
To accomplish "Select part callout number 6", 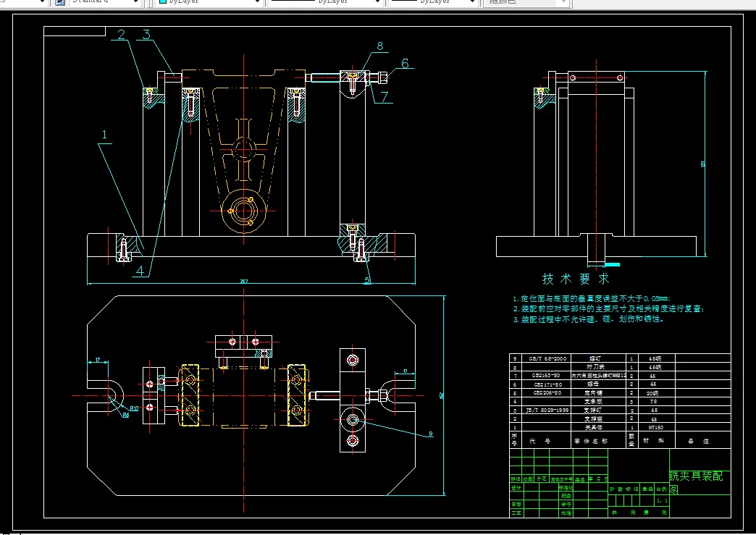I will (405, 64).
